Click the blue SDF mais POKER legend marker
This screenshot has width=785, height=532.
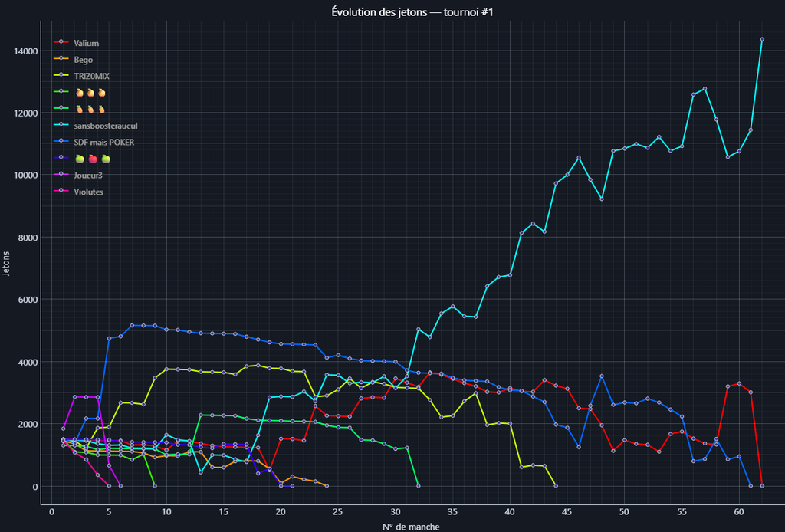(61, 142)
